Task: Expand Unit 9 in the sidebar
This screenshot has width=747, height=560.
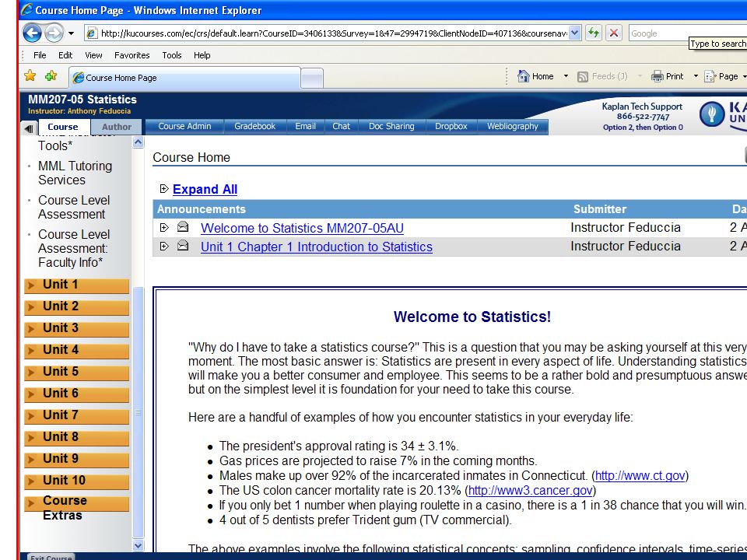Action: coord(77,459)
